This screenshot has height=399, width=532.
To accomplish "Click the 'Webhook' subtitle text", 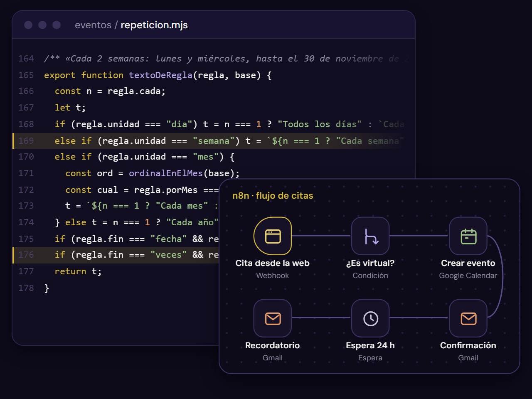I will (x=273, y=276).
